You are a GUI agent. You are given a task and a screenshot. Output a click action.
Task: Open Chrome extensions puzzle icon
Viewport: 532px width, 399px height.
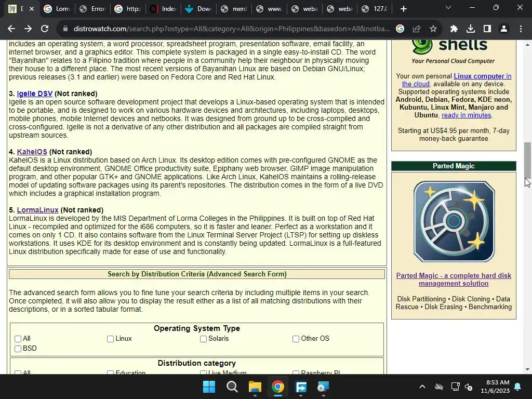(x=454, y=29)
